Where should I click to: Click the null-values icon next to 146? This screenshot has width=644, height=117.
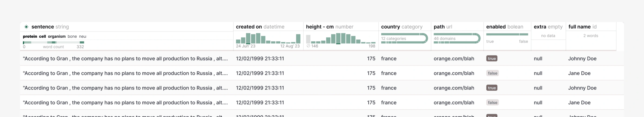[x=308, y=46]
